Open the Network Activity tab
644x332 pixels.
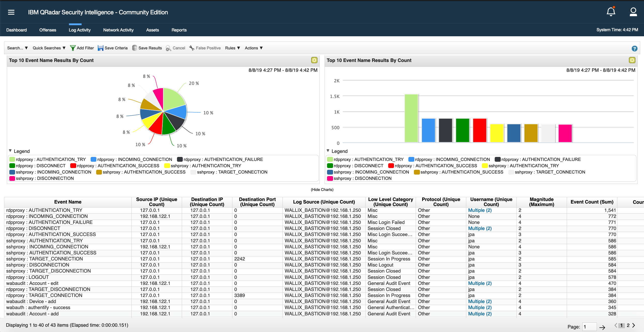118,30
